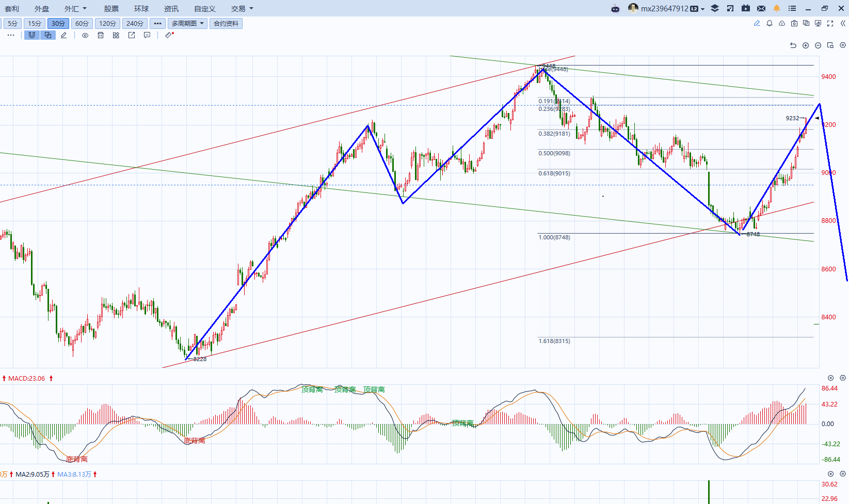
Task: Switch to the 120分 timeframe
Action: tap(107, 23)
